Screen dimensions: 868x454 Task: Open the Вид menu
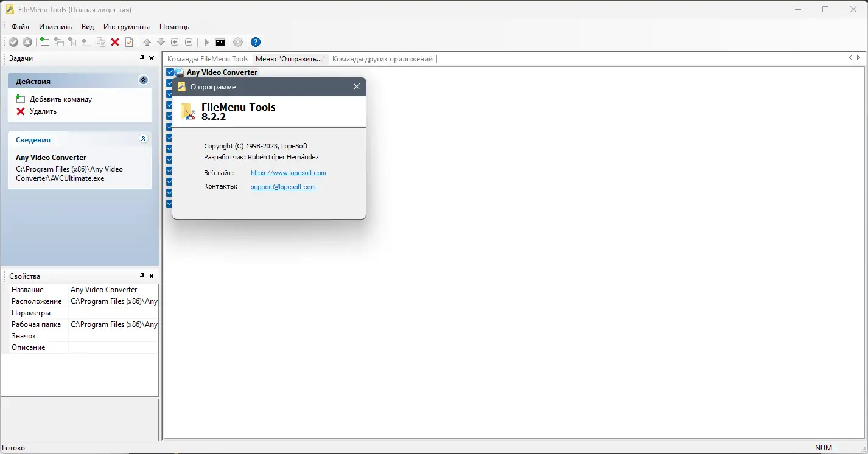pyautogui.click(x=88, y=27)
